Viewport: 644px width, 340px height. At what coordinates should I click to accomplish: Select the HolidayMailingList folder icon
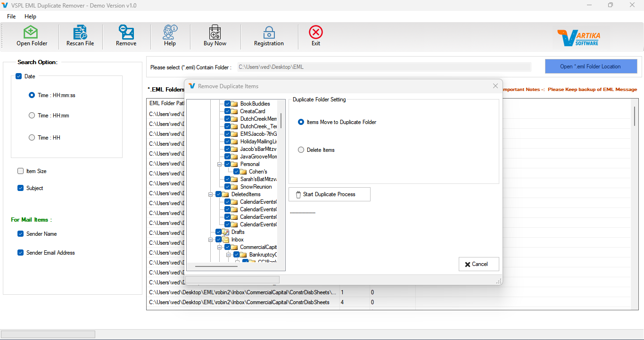(234, 141)
